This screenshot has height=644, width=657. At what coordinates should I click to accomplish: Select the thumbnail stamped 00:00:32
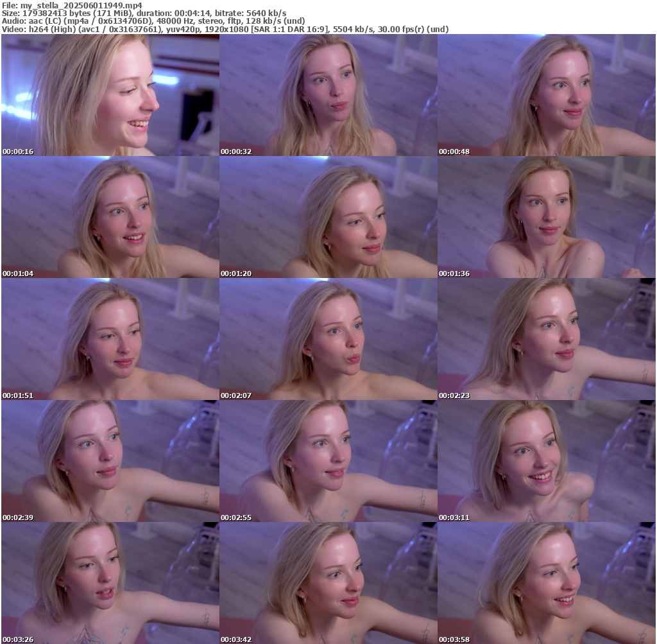pos(328,95)
